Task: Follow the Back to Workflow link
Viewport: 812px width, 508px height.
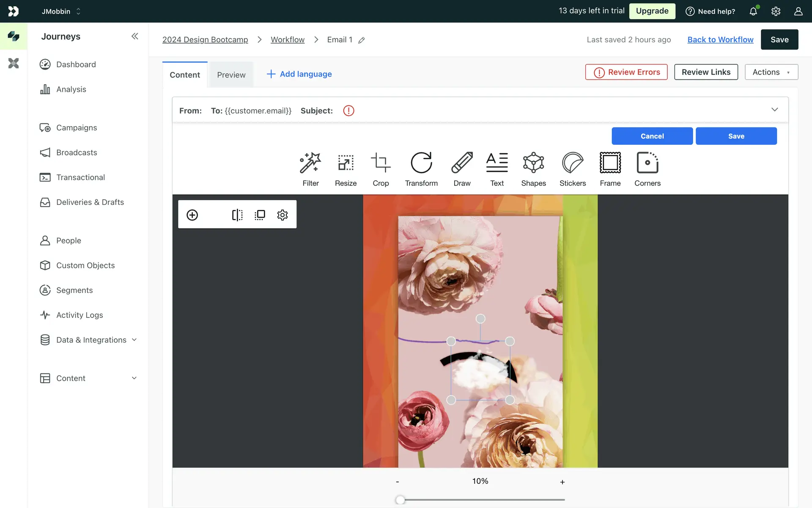Action: pyautogui.click(x=720, y=40)
